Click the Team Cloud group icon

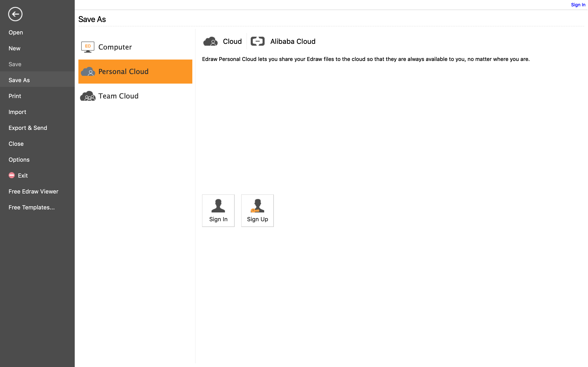pyautogui.click(x=88, y=96)
